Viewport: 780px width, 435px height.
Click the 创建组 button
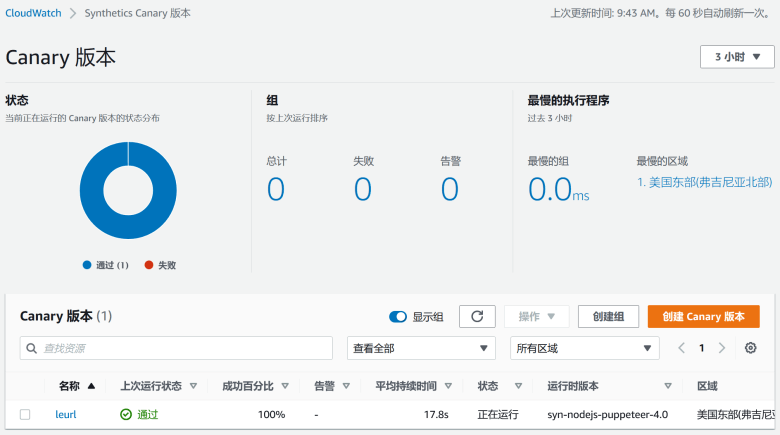click(608, 317)
